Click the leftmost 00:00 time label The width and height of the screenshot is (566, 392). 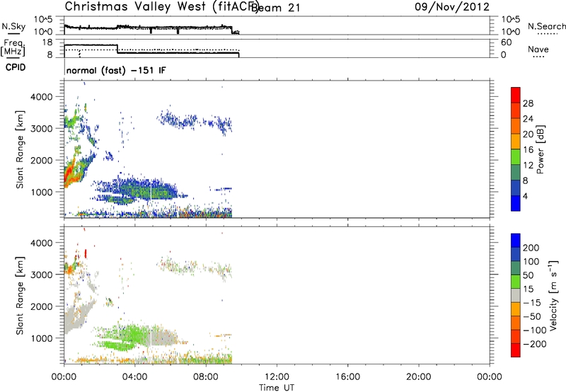coord(64,377)
